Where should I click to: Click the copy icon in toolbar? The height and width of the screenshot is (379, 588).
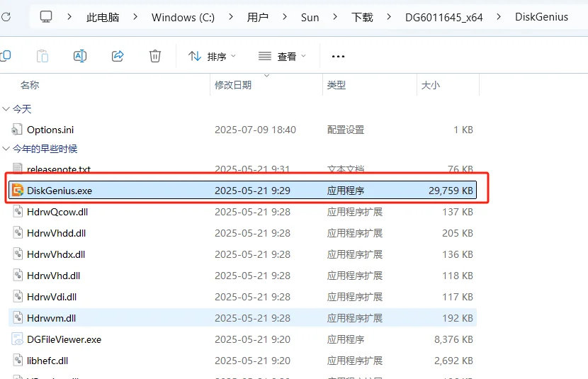pyautogui.click(x=6, y=56)
